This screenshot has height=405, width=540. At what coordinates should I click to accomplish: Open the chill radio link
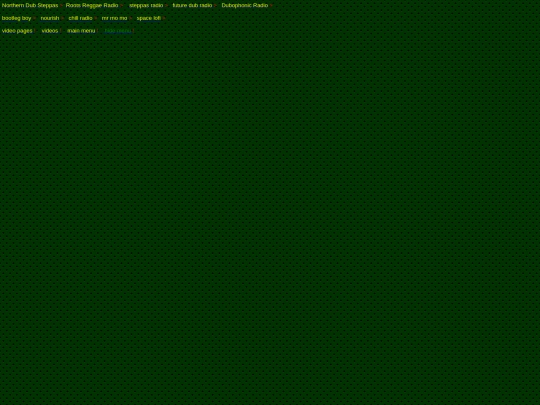80,18
